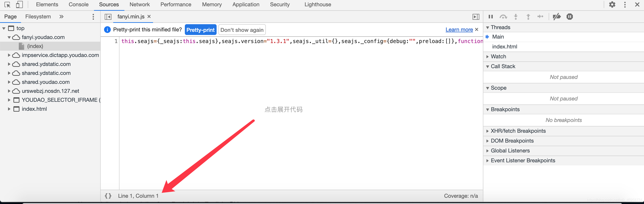Collapse the fanyi.youdao.com domain node
The image size is (644, 204).
[9, 37]
